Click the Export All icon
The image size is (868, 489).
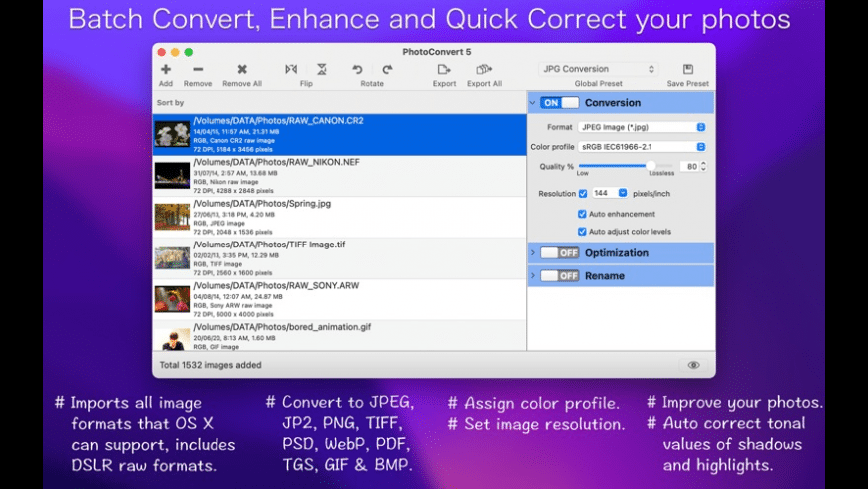tap(484, 69)
